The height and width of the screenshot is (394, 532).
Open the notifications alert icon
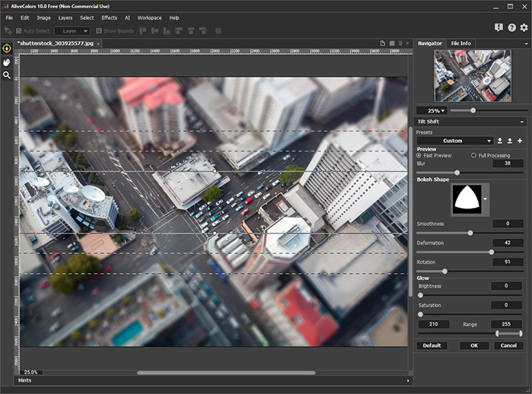(499, 28)
